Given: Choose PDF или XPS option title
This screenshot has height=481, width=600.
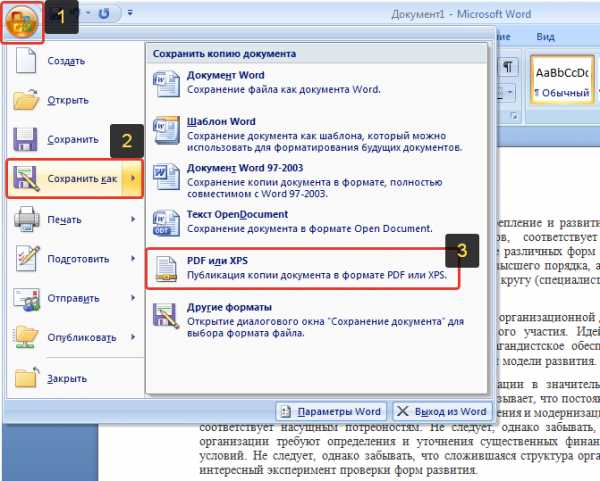Looking at the screenshot, I should (x=217, y=261).
